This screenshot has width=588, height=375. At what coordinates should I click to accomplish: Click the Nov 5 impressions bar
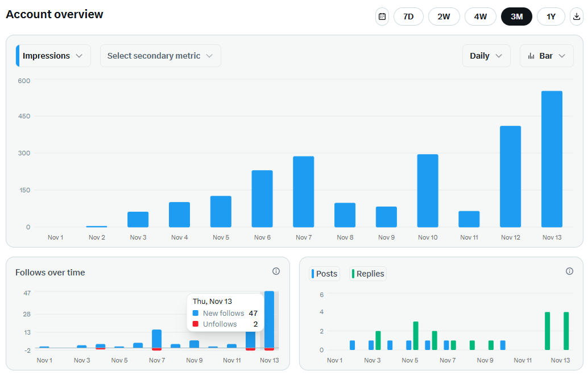[x=221, y=212]
